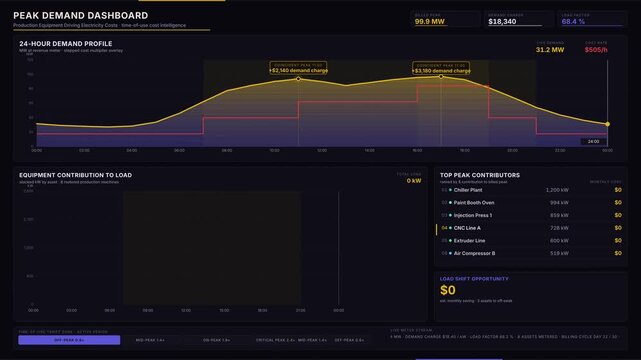The image size is (641, 360).
Task: Click the 1,200 kW value
Action: [557, 190]
